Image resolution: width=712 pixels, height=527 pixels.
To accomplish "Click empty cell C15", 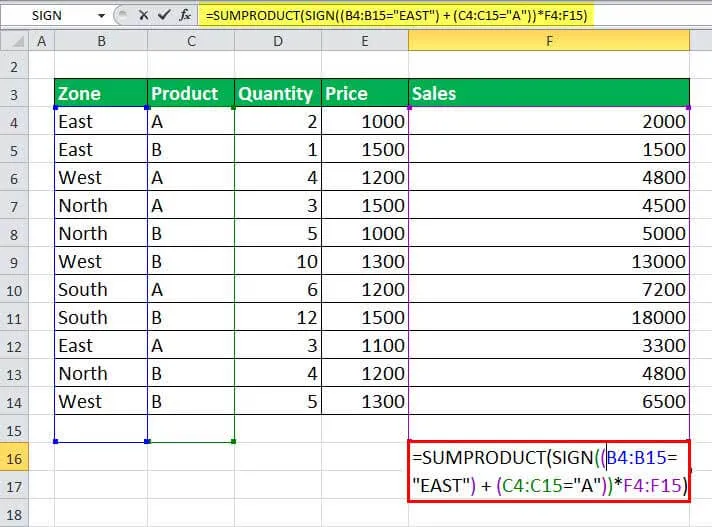I will tap(191, 429).
